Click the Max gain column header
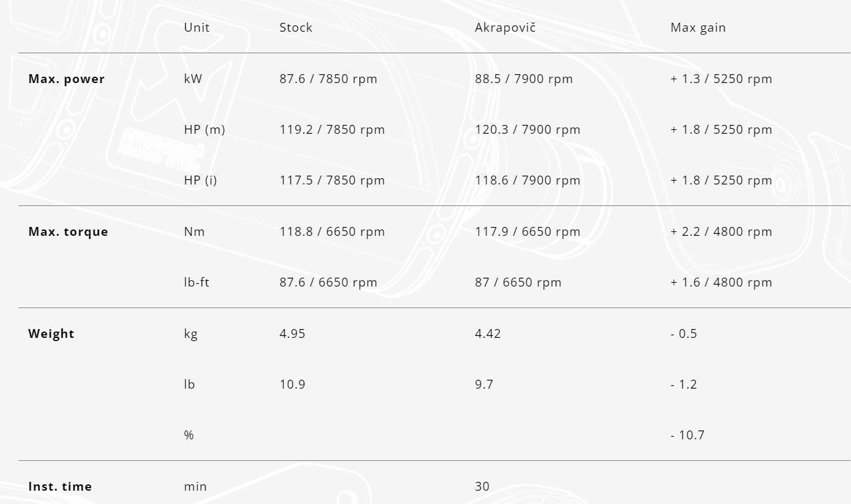 [698, 28]
